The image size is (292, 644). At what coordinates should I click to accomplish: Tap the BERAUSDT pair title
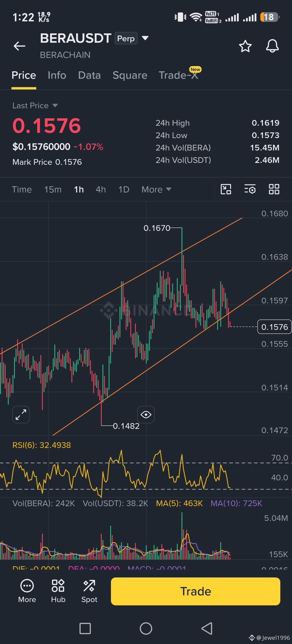[x=75, y=38]
